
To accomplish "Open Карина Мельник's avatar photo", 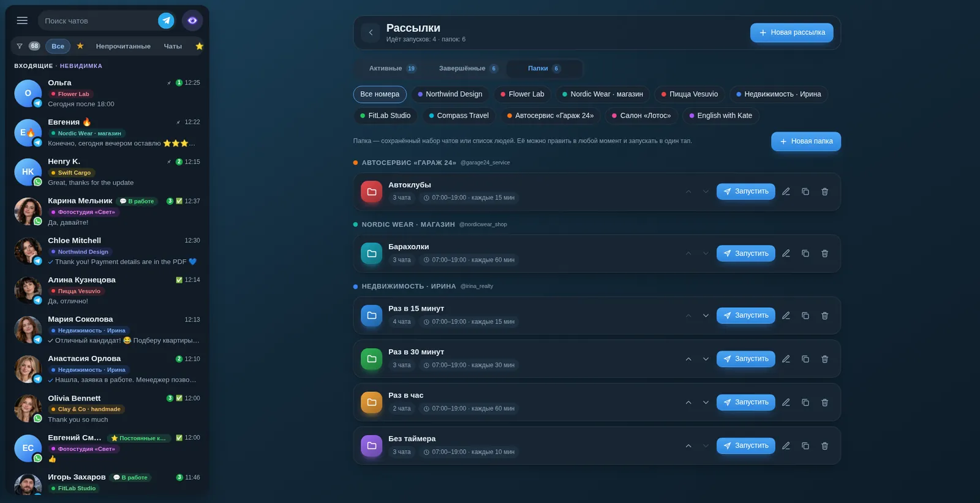I will click(x=28, y=211).
